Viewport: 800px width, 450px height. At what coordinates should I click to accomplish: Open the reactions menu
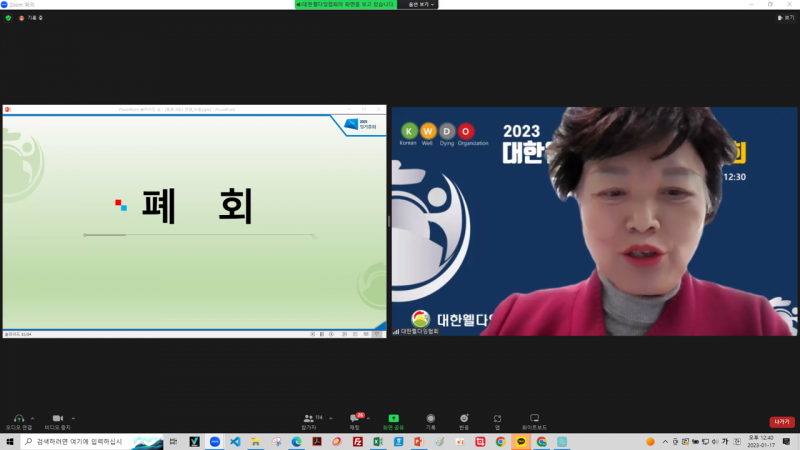click(464, 418)
